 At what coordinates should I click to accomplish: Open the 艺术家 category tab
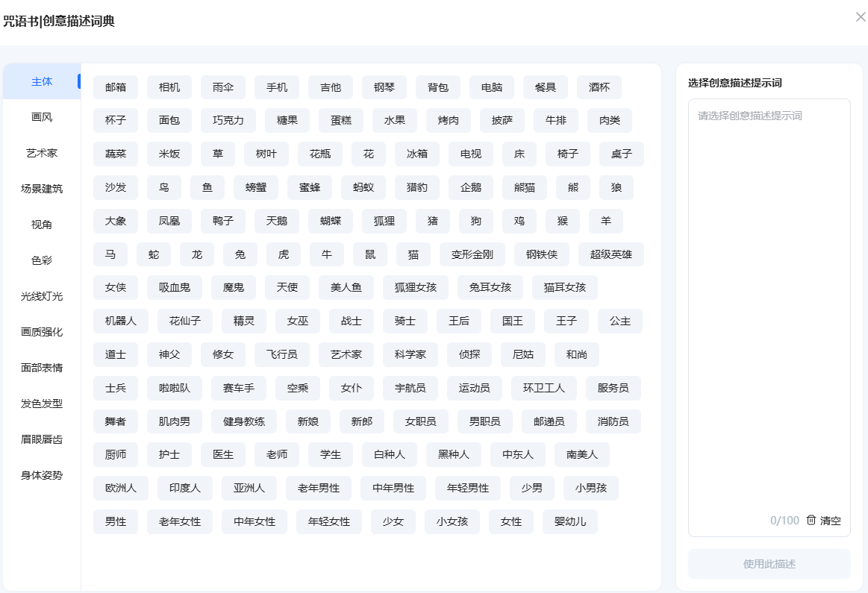click(x=42, y=153)
